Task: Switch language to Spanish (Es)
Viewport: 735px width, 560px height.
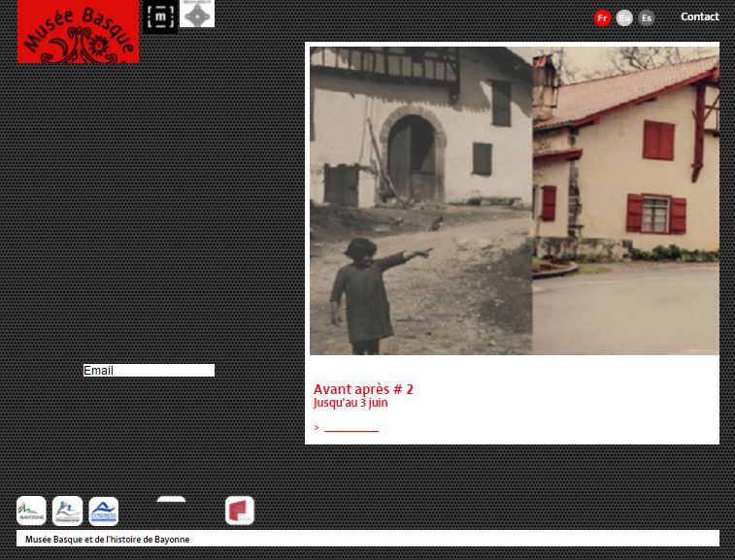Action: click(647, 17)
